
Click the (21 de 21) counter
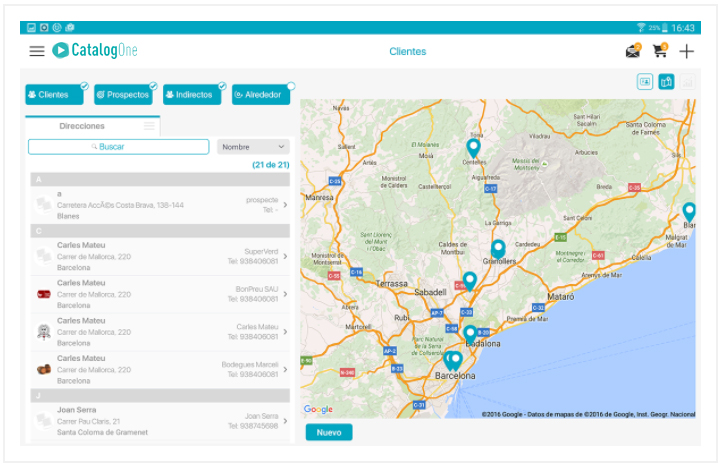click(271, 165)
